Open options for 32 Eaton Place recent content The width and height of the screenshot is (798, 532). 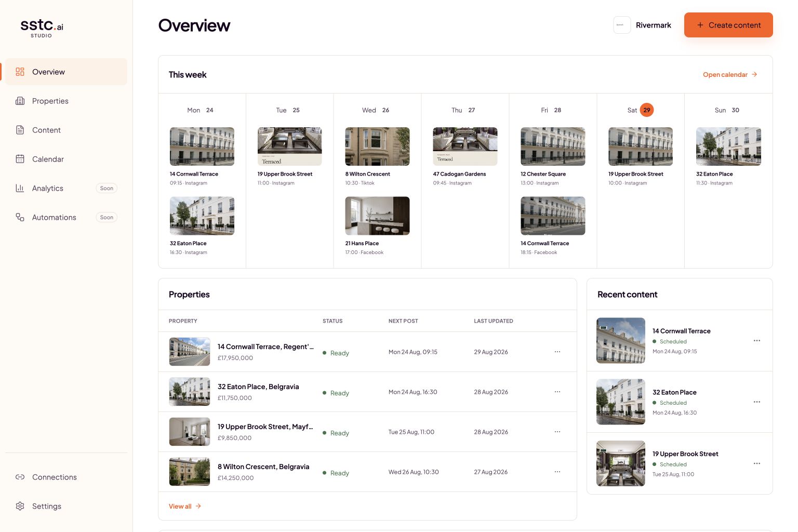pos(757,402)
